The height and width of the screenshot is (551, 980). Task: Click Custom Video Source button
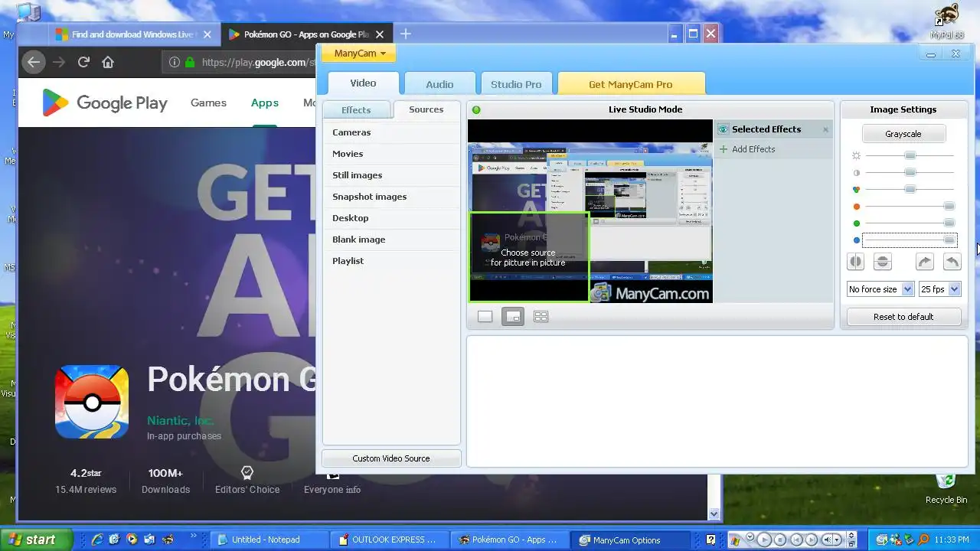click(x=391, y=458)
